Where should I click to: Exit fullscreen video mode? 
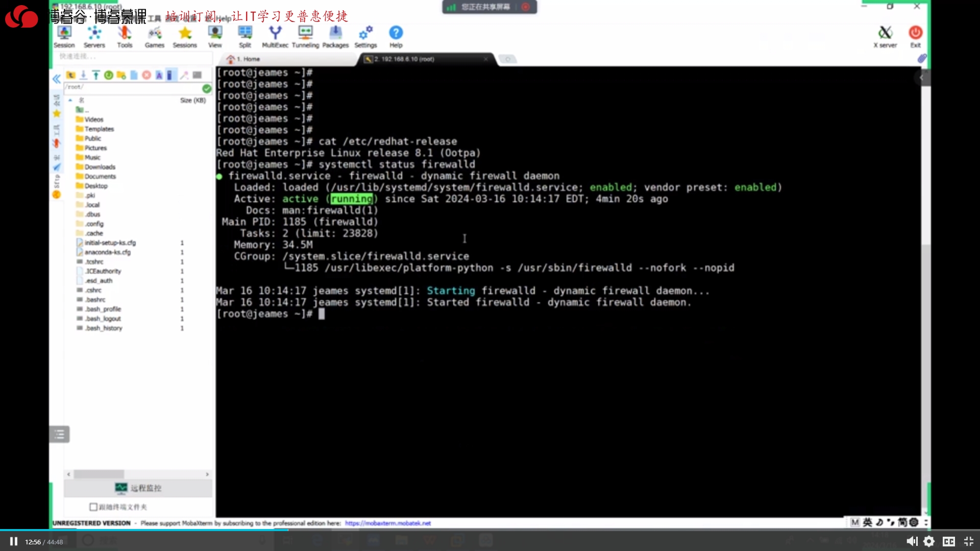point(968,541)
